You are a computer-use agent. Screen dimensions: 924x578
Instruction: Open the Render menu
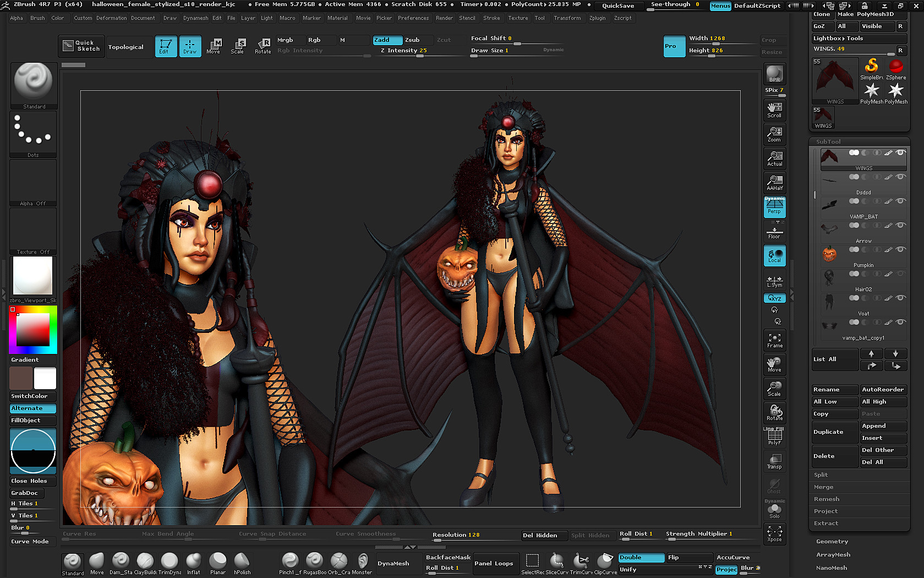(x=444, y=18)
